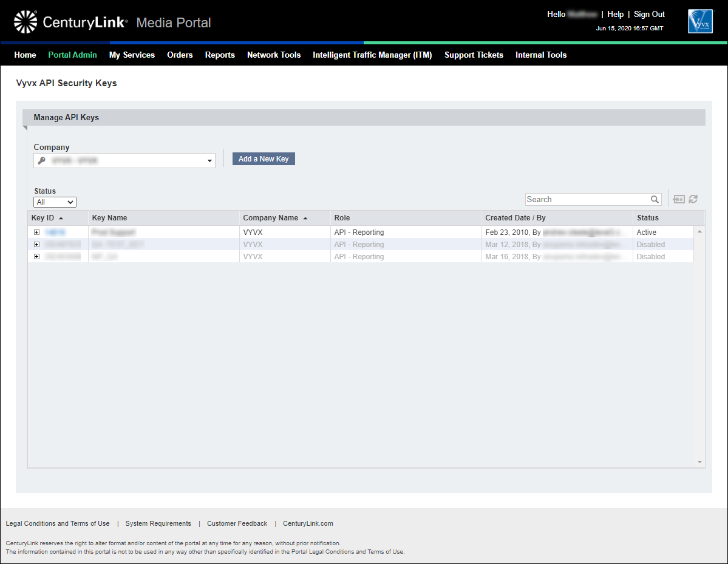Click the blurred Key ID link in first row
The height and width of the screenshot is (564, 728).
tap(55, 232)
